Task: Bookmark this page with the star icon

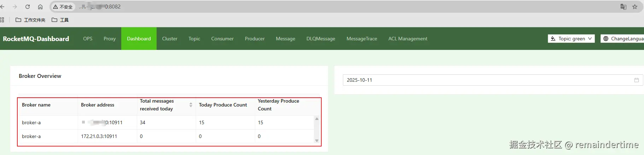Action: (x=635, y=7)
